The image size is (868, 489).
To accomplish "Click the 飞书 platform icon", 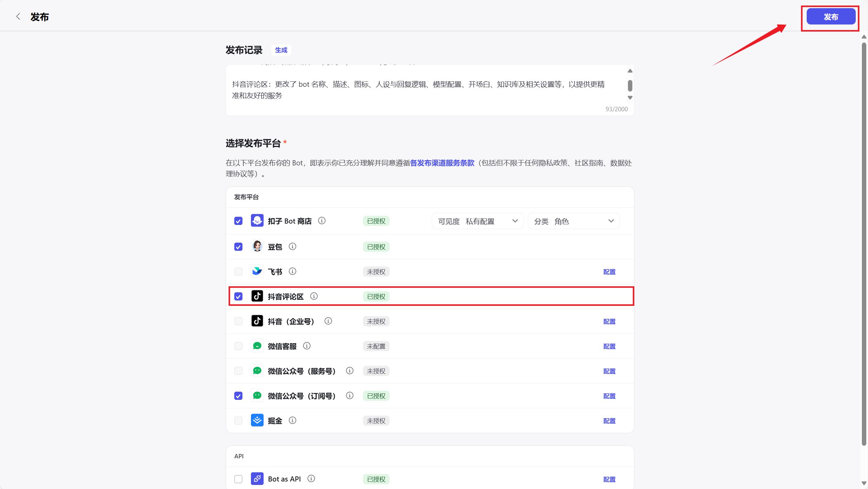I will point(257,272).
